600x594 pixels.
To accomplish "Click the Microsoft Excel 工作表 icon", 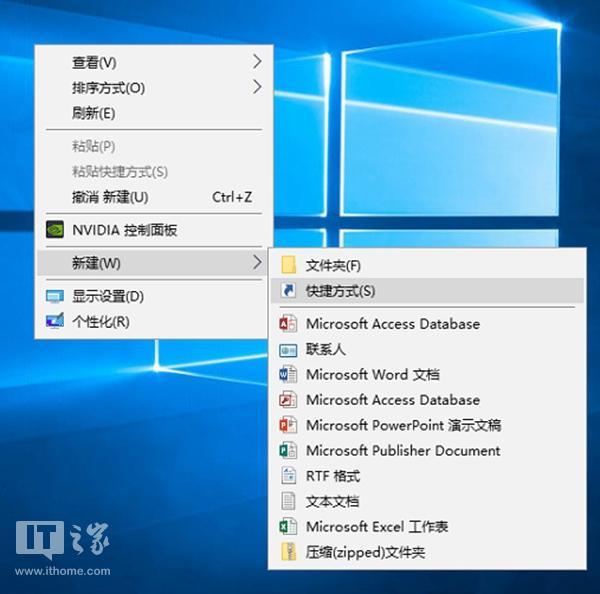I will click(289, 527).
